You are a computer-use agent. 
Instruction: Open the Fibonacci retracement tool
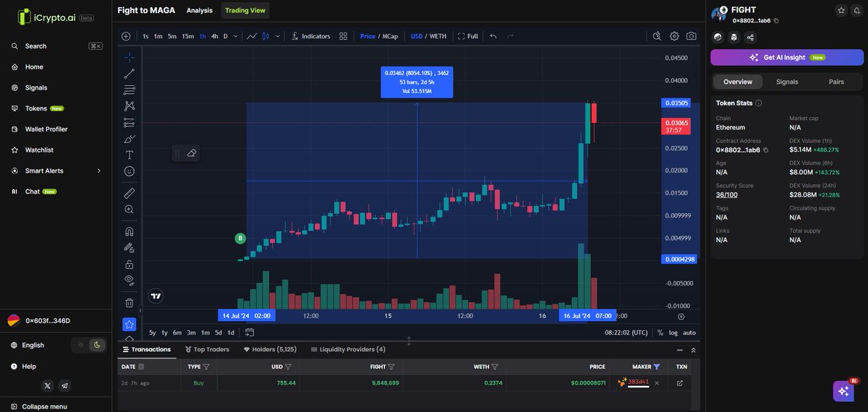(129, 90)
